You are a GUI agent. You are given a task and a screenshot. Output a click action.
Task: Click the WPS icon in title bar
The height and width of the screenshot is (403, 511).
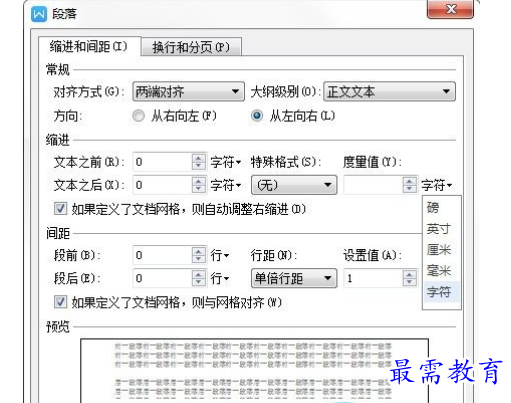pyautogui.click(x=39, y=14)
